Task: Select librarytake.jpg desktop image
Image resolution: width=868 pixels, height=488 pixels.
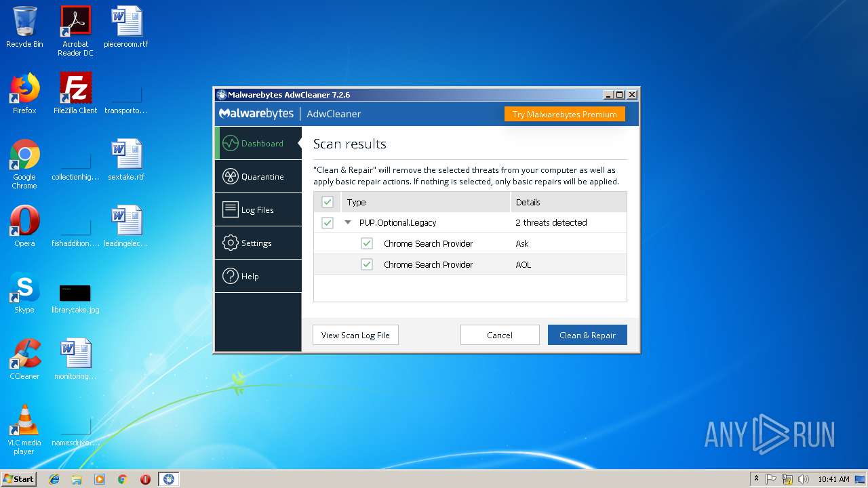Action: 75,298
